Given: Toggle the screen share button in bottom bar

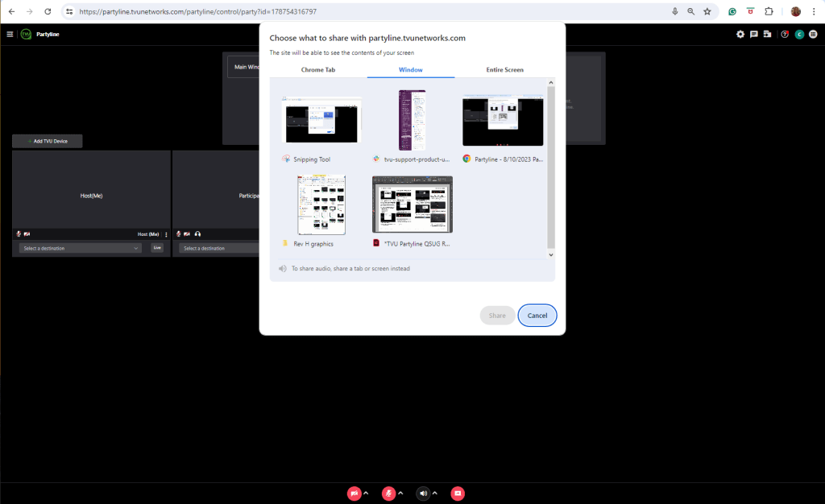Looking at the screenshot, I should (458, 494).
